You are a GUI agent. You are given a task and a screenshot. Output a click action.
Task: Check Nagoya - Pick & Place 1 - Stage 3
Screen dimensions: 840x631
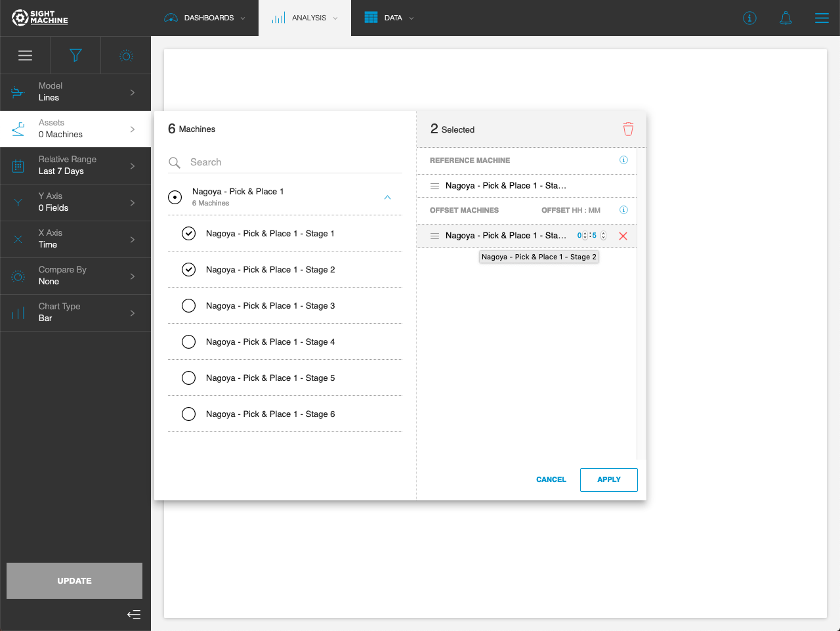click(189, 305)
